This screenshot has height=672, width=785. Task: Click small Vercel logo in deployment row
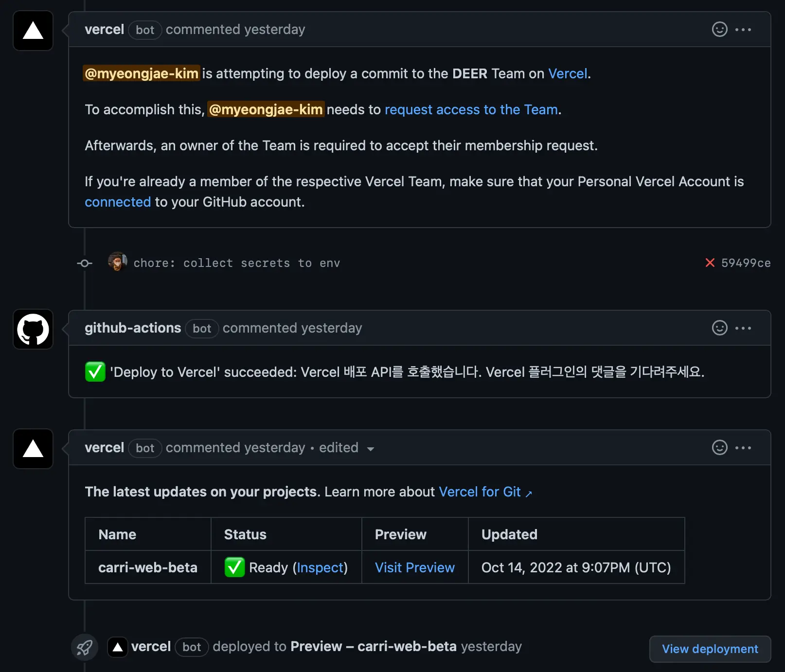[117, 647]
